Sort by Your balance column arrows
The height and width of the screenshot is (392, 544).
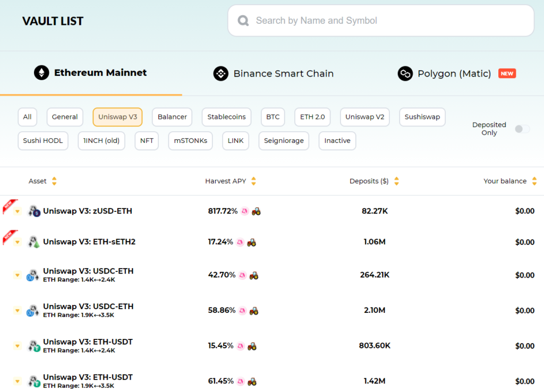pos(534,181)
